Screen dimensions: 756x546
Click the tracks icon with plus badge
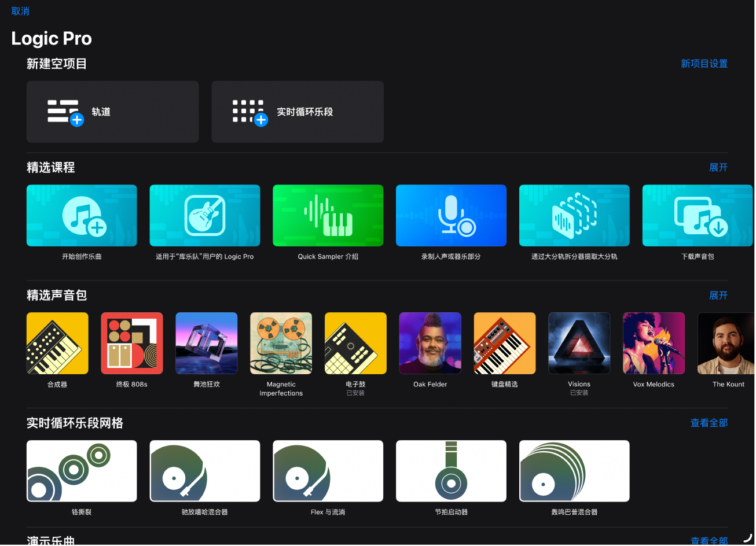pyautogui.click(x=65, y=112)
